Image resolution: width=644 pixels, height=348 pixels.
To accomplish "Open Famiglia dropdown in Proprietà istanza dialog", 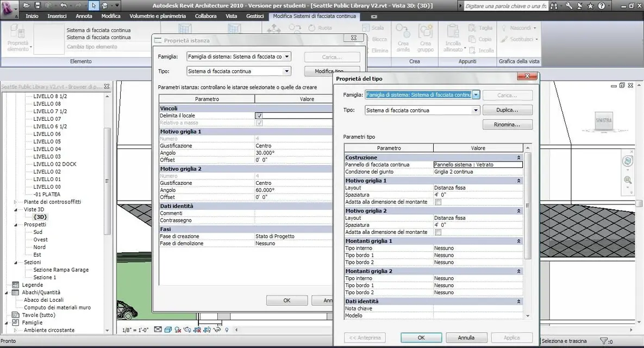I will click(x=287, y=57).
